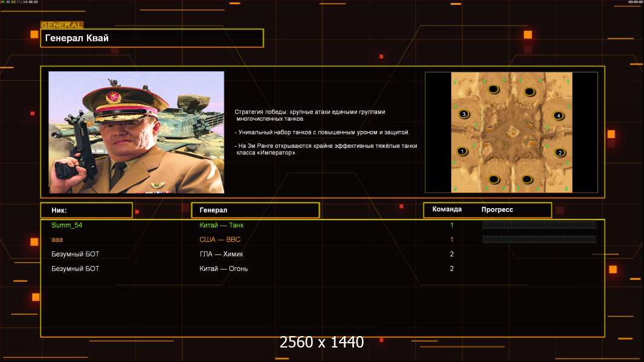Click the orange GENERAL label tag

pos(62,25)
